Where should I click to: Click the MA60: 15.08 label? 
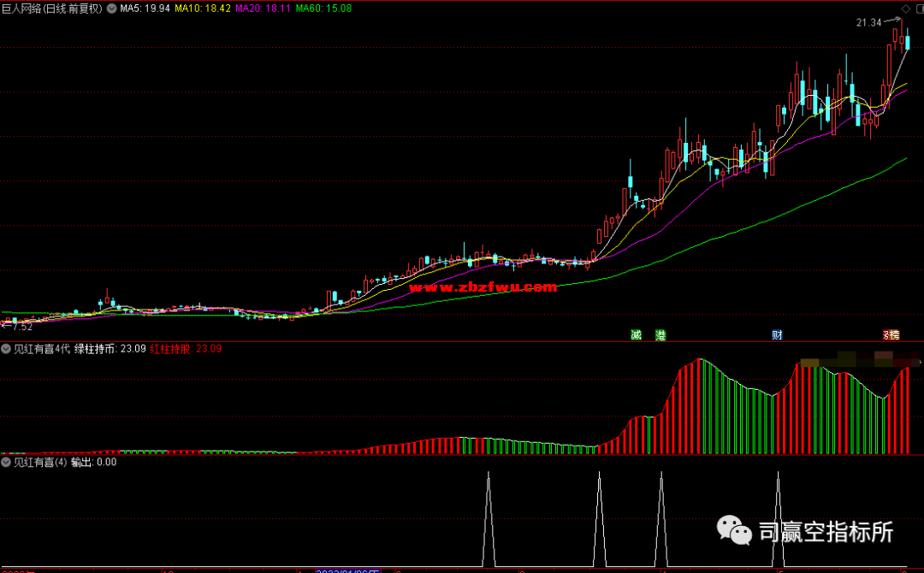coord(323,9)
